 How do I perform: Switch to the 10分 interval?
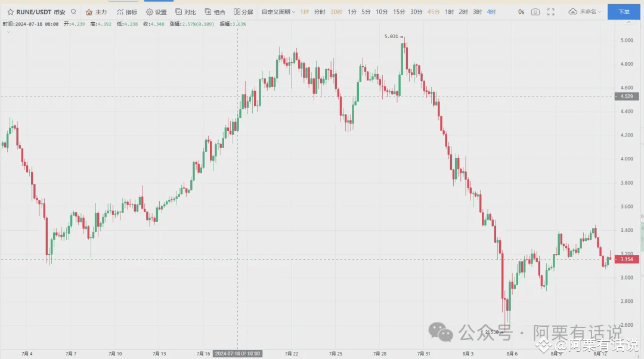(382, 12)
